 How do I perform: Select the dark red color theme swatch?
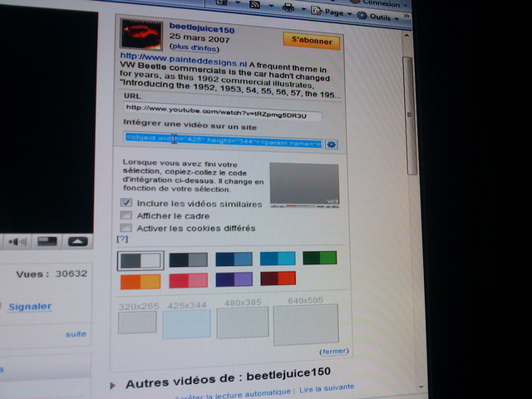[x=278, y=278]
